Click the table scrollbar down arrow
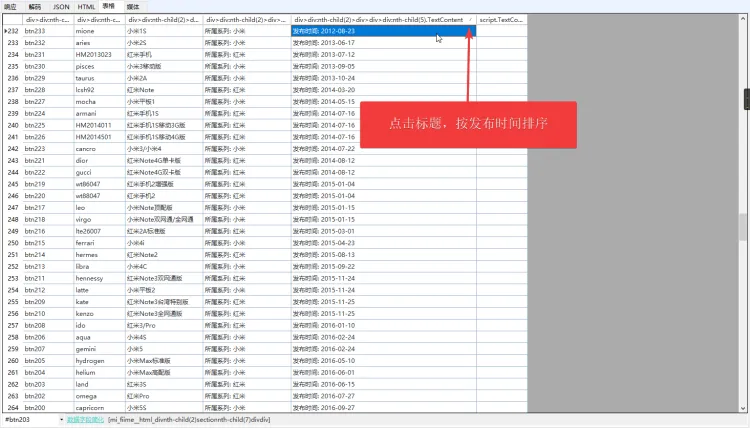This screenshot has width=750, height=428. click(x=743, y=408)
